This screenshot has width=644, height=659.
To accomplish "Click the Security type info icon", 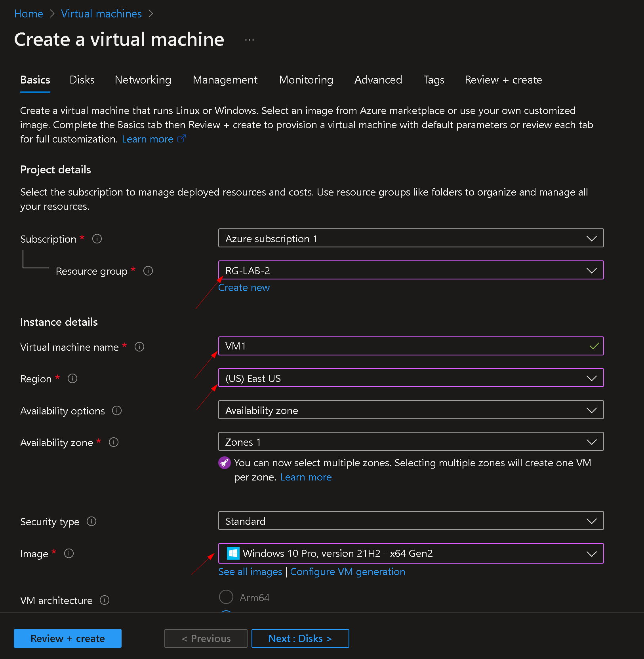I will coord(91,521).
